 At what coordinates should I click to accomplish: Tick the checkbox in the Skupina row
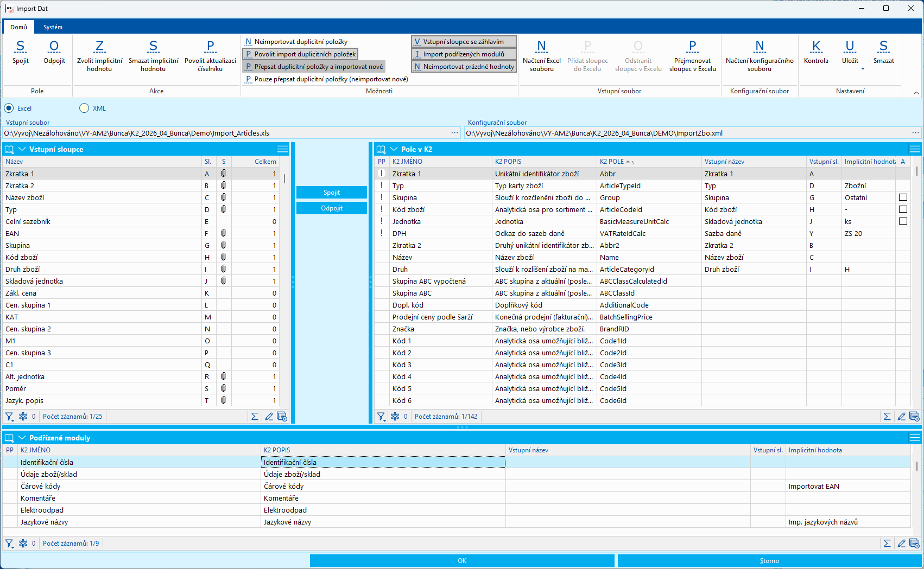coord(903,197)
